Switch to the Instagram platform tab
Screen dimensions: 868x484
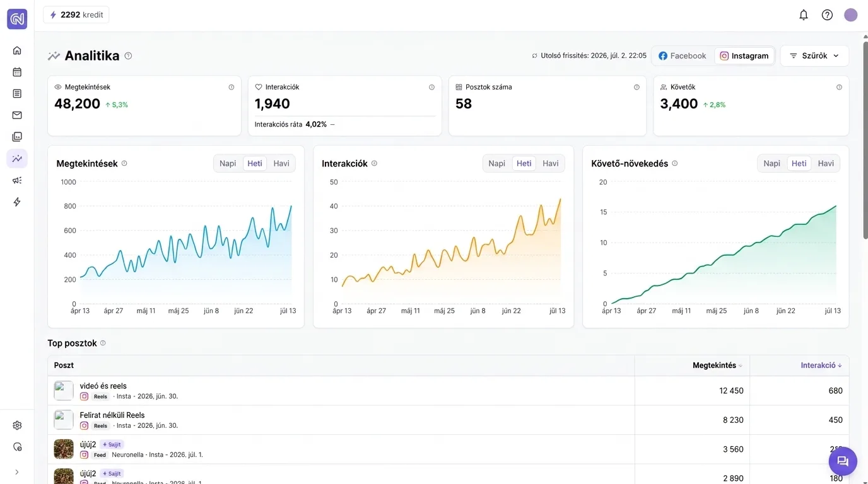pyautogui.click(x=744, y=55)
